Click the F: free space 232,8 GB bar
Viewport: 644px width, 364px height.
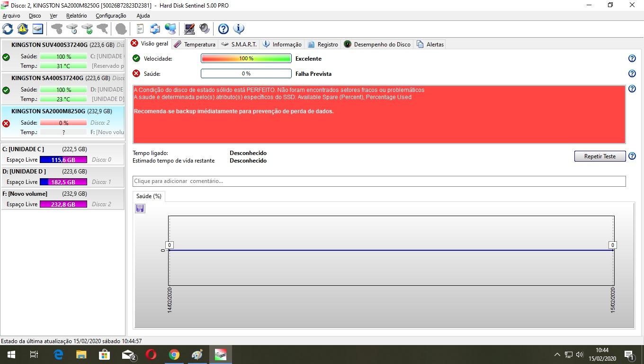[x=63, y=204]
